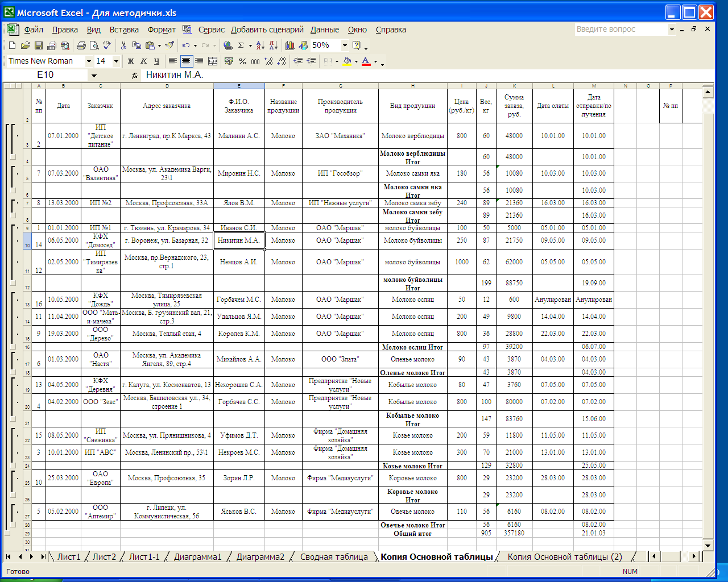Click the fx Insert Function button
The image size is (728, 582).
135,75
